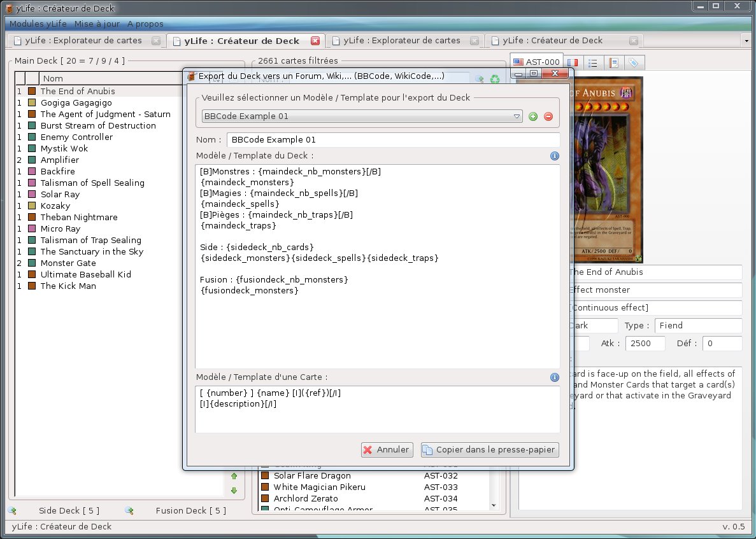Click the search-add icon beside the recycle icon
Image resolution: width=756 pixels, height=539 pixels.
479,79
